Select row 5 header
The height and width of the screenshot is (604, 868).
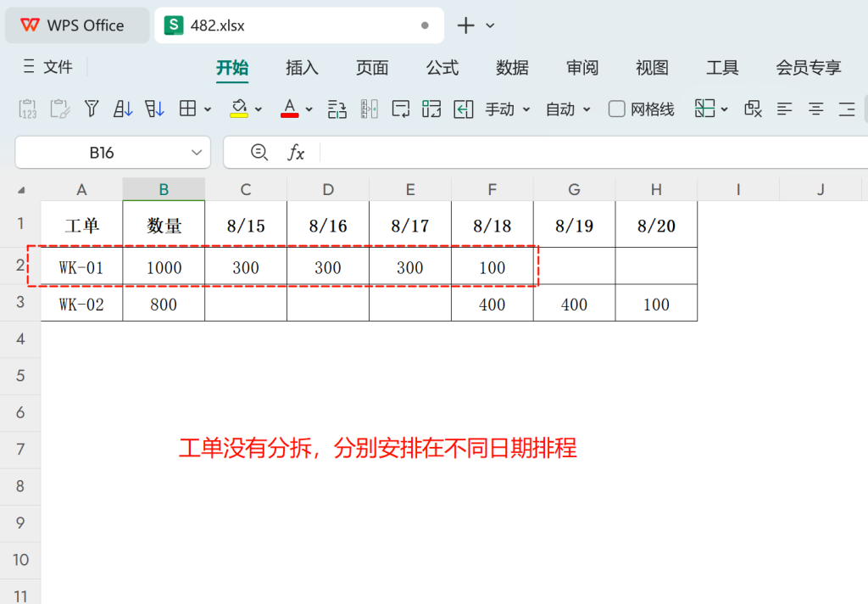[x=20, y=376]
